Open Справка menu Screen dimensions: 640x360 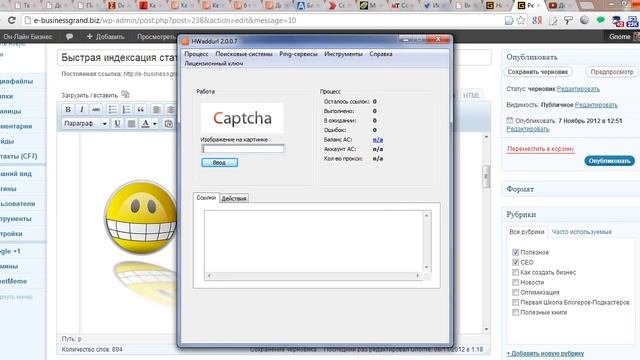click(381, 54)
